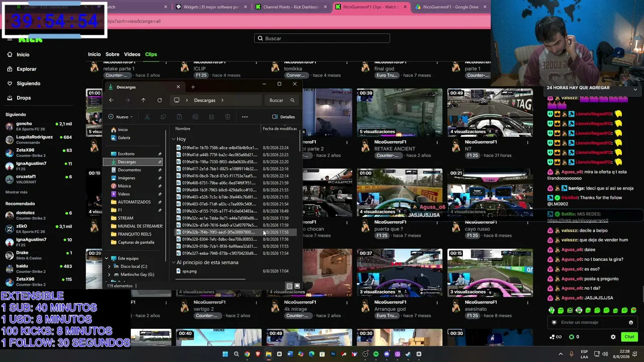Open the chat settings gear
This screenshot has width=644, height=362.
point(613,337)
